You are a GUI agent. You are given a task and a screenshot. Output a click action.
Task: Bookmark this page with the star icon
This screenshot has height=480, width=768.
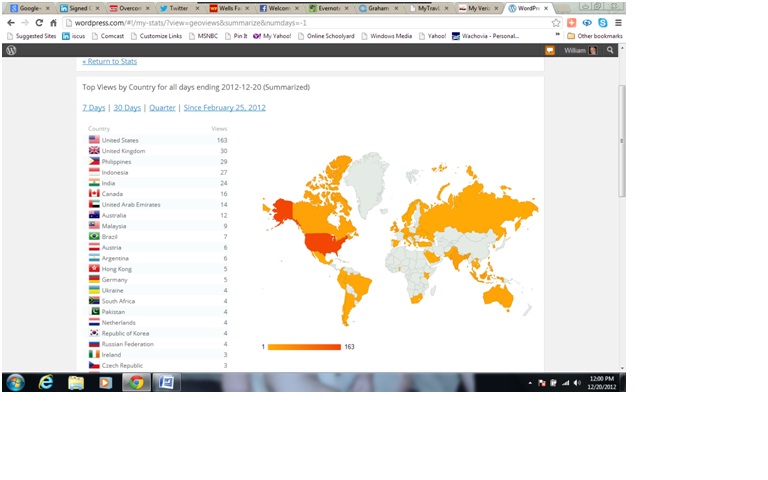pos(556,22)
